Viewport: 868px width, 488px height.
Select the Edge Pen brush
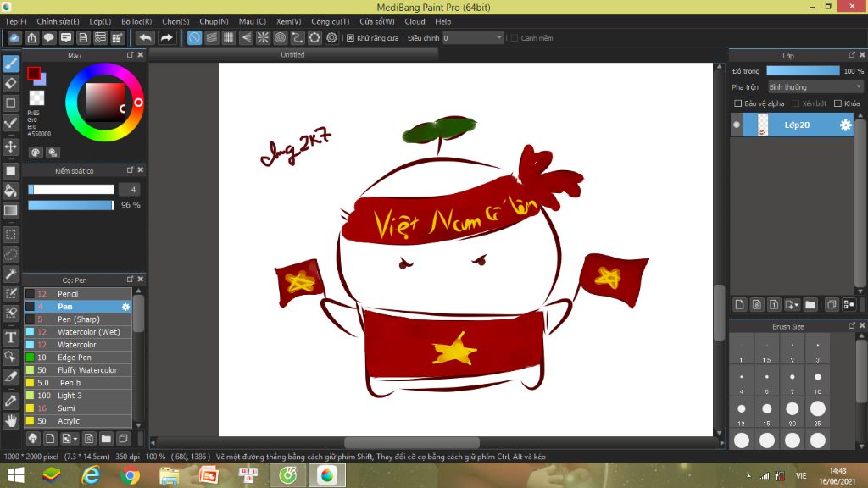click(78, 358)
